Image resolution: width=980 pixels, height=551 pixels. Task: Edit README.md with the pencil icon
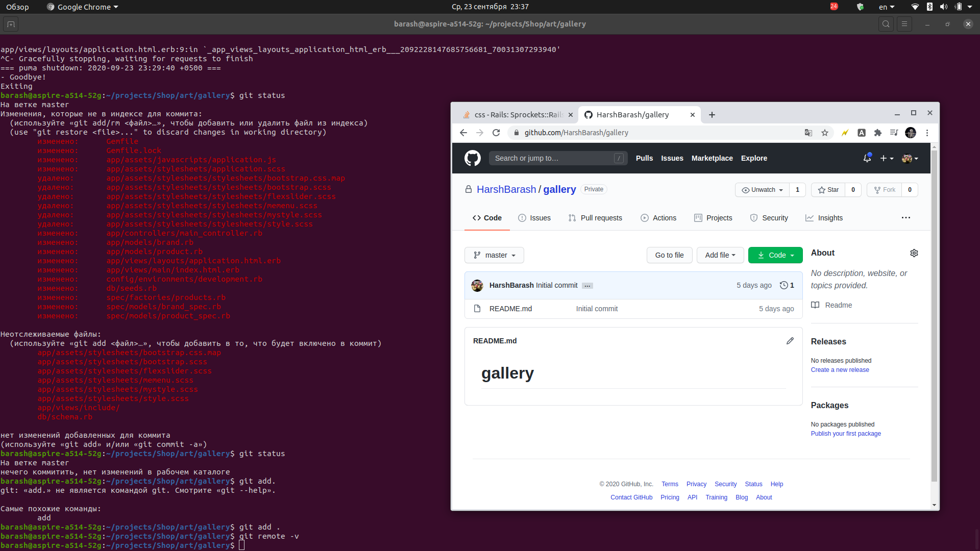[x=790, y=341]
